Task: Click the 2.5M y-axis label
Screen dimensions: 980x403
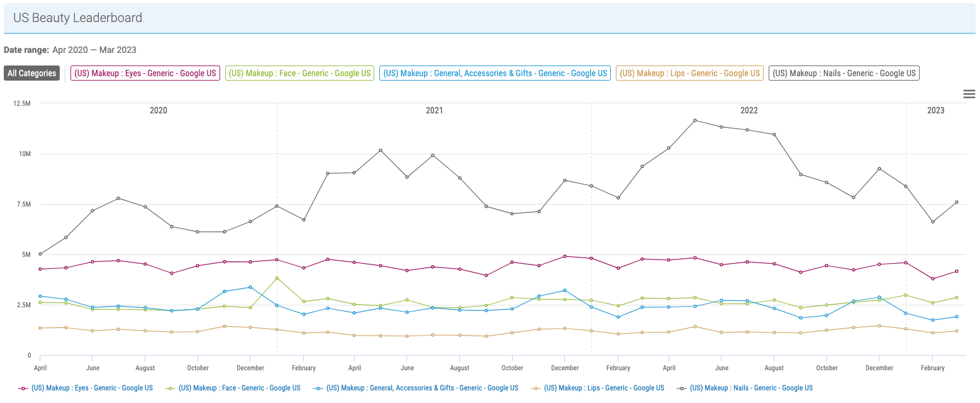Action: point(23,305)
